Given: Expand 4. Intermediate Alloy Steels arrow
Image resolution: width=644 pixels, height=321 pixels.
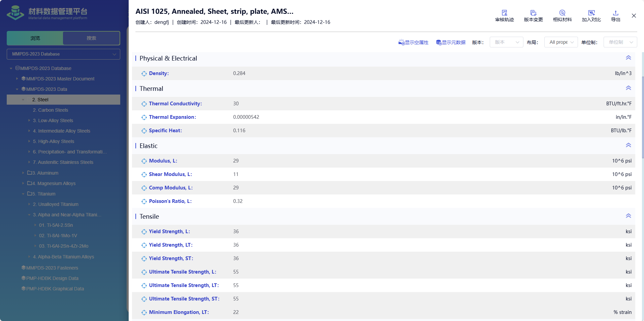Looking at the screenshot, I should (x=29, y=131).
